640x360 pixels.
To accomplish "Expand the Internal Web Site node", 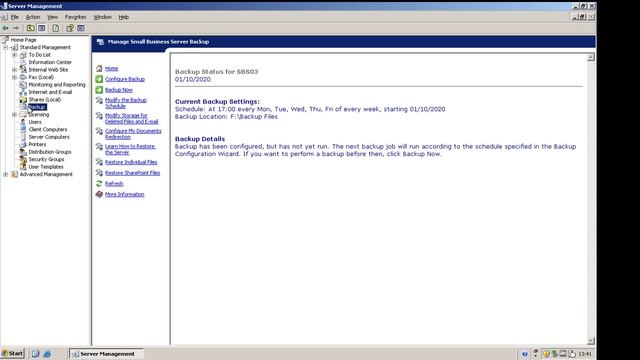I will pyautogui.click(x=14, y=70).
